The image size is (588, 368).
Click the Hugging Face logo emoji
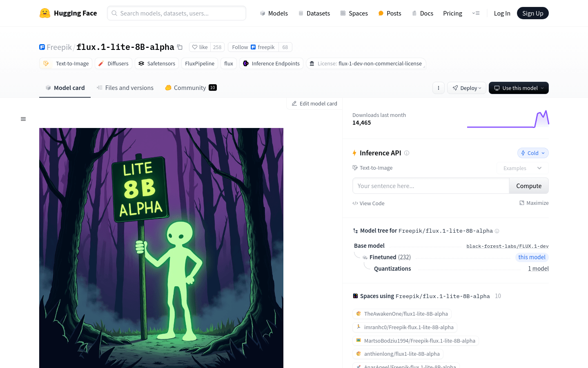click(x=45, y=13)
